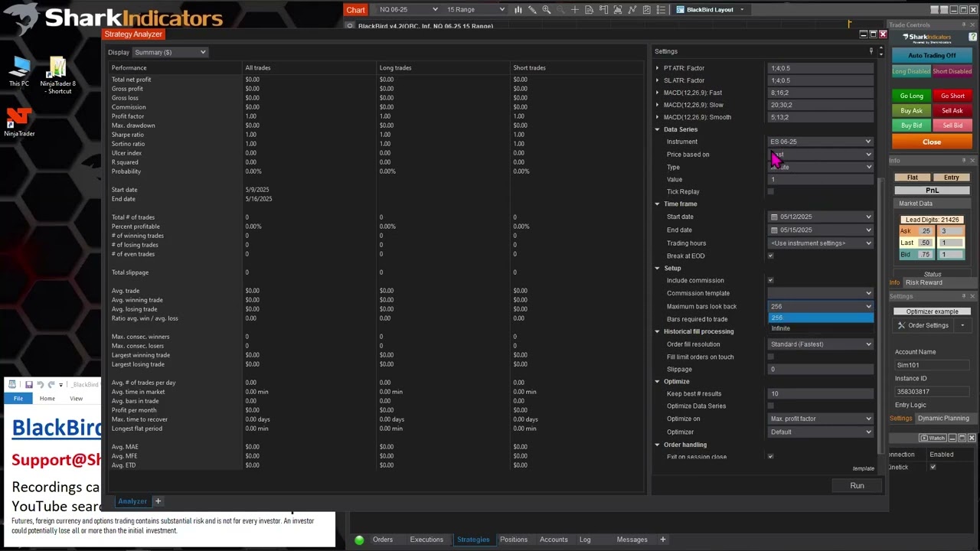The image size is (980, 551).
Task: Open the properties list icon in chart toolbar
Action: (661, 10)
